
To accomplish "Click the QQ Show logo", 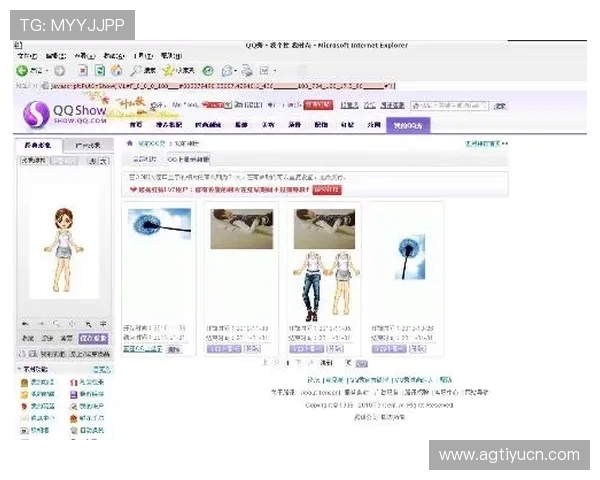I will pos(65,113).
